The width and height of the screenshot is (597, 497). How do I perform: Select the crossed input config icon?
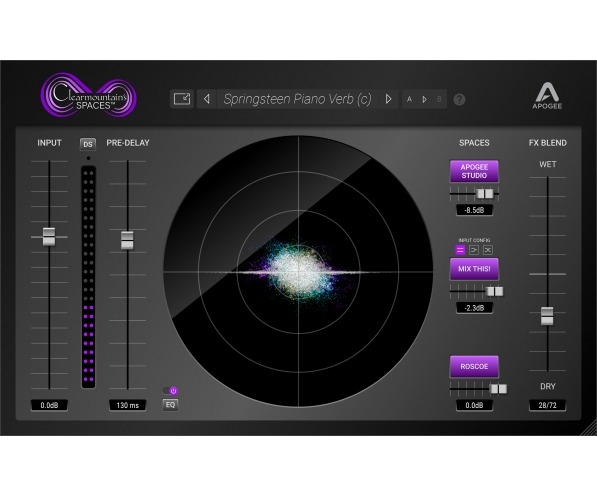point(488,250)
